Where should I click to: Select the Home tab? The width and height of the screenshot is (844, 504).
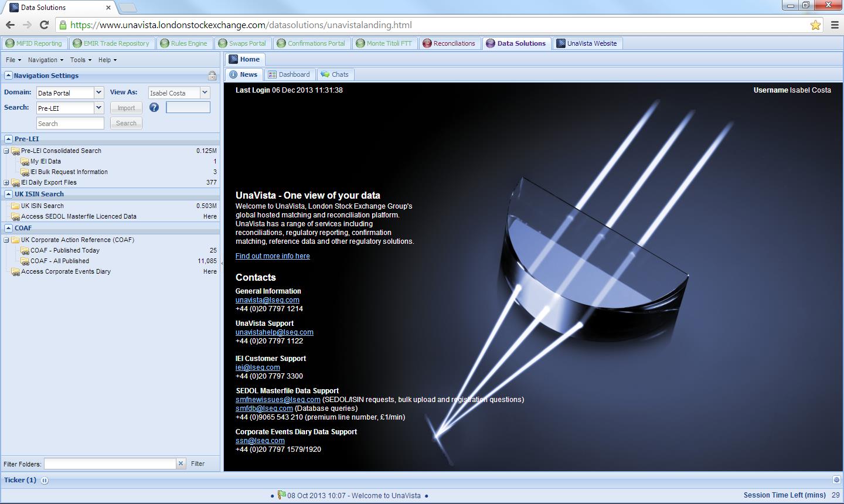pyautogui.click(x=245, y=59)
